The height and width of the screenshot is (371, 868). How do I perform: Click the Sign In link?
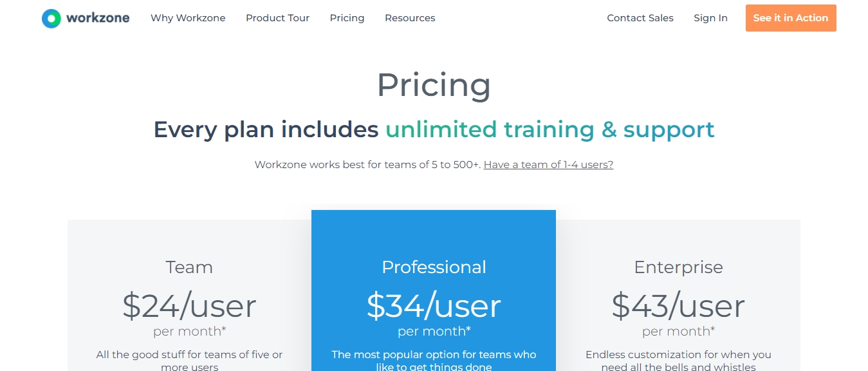click(x=710, y=18)
